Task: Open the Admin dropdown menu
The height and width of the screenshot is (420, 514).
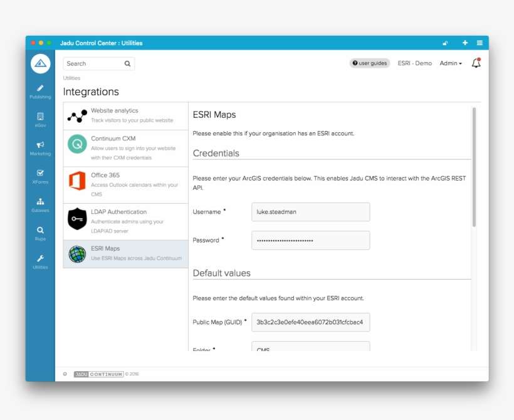Action: [451, 63]
